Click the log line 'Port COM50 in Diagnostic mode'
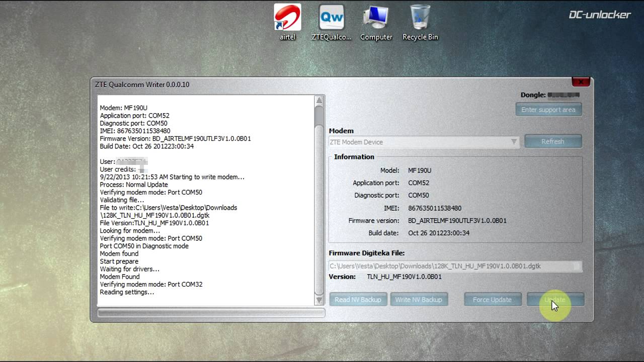This screenshot has width=644, height=362. pos(144,246)
